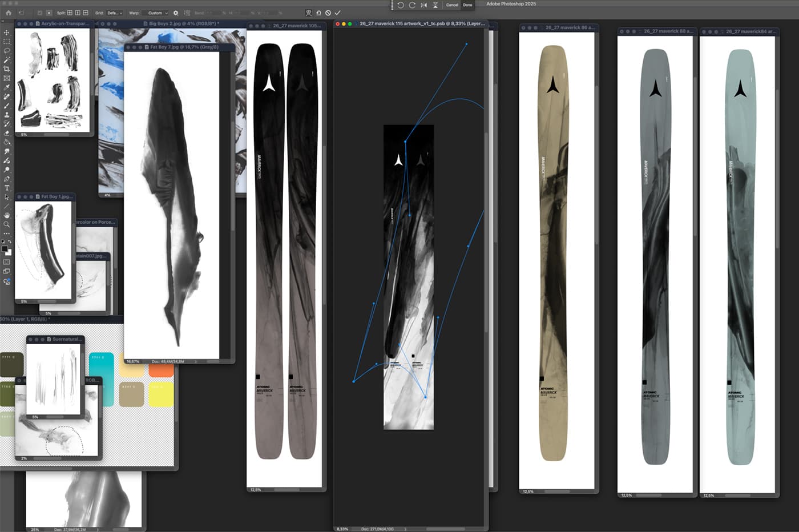Select the Type tool
The height and width of the screenshot is (532, 799).
coord(7,188)
